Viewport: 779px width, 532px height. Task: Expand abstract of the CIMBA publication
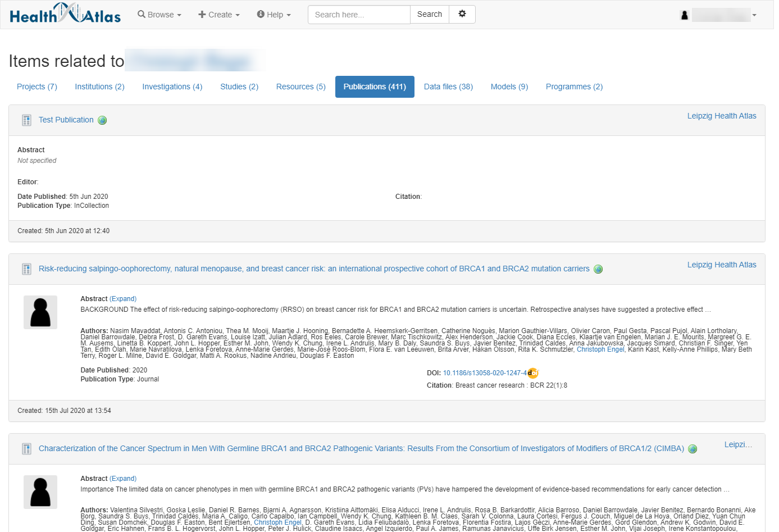click(x=123, y=479)
